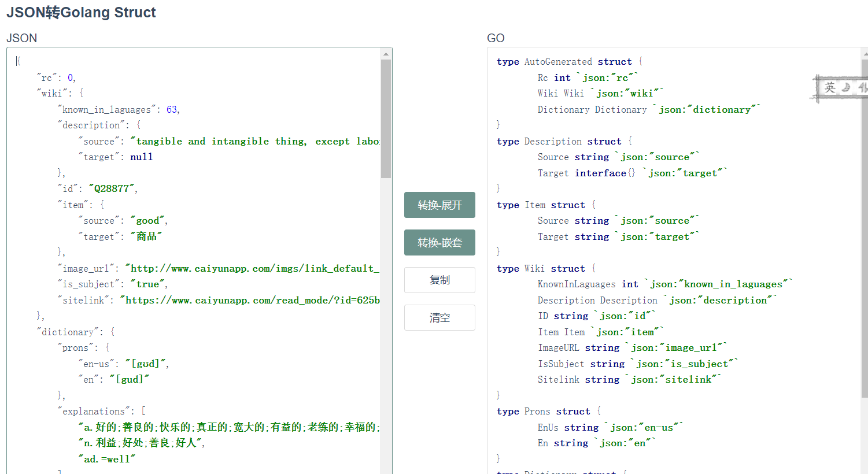Screen dimensions: 868x474
Task: Click the Go line "Sitelink string `json:"sitelink"`"
Action: click(x=629, y=379)
